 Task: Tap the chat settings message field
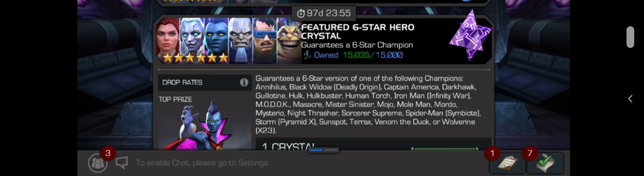point(203,163)
